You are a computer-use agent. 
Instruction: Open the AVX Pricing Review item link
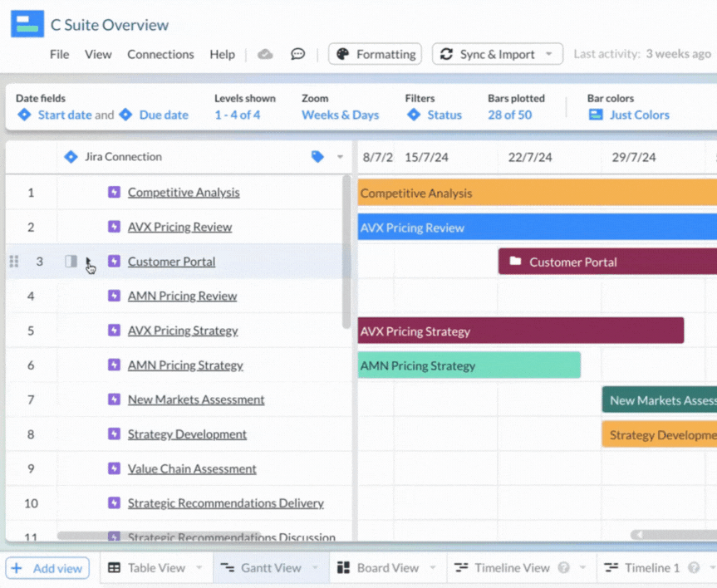point(179,226)
